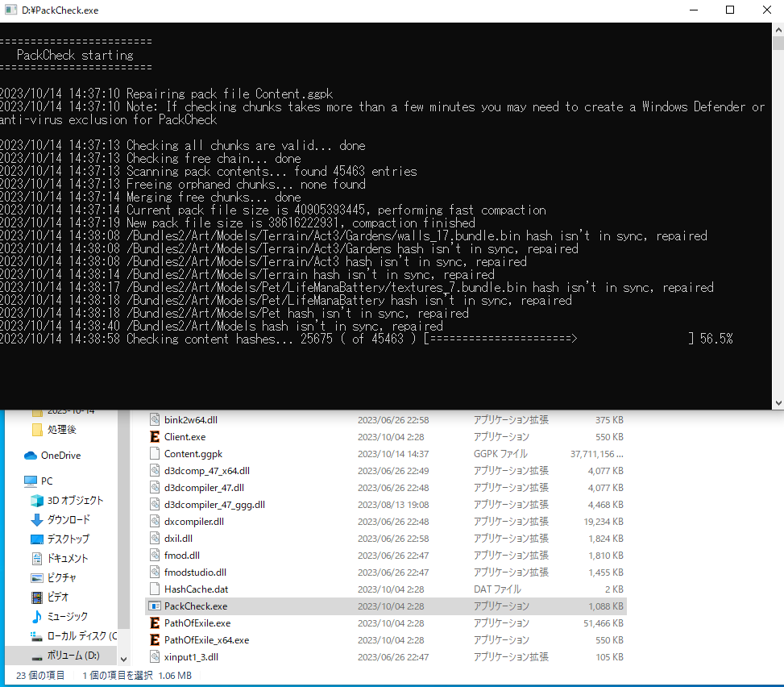Viewport: 784px width, 687px height.
Task: Select the HashCache.dat file name
Action: click(196, 589)
